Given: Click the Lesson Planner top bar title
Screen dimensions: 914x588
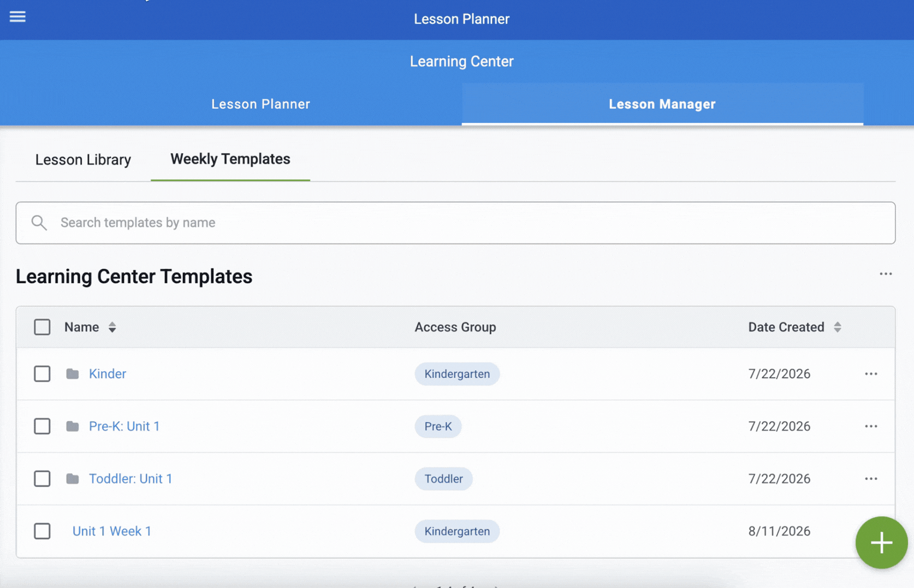Looking at the screenshot, I should [461, 19].
